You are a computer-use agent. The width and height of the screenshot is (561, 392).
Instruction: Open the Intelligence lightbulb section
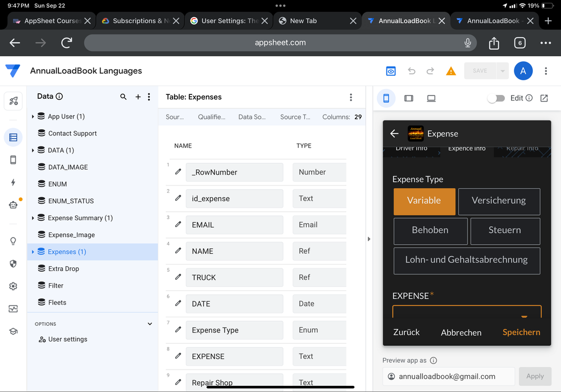(13, 241)
